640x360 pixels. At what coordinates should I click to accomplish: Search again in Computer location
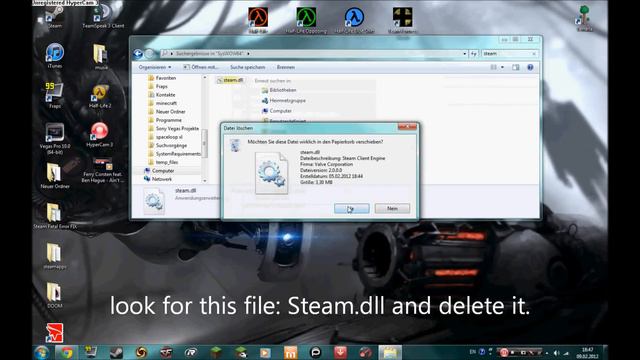(277, 111)
